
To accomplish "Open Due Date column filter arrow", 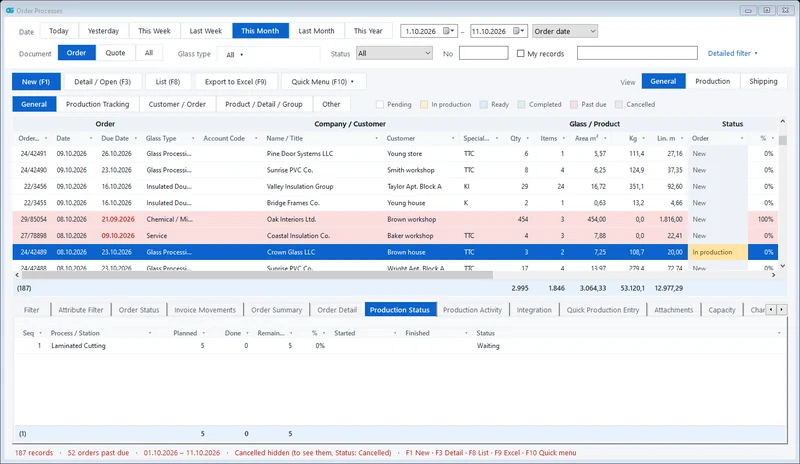I will click(x=136, y=138).
